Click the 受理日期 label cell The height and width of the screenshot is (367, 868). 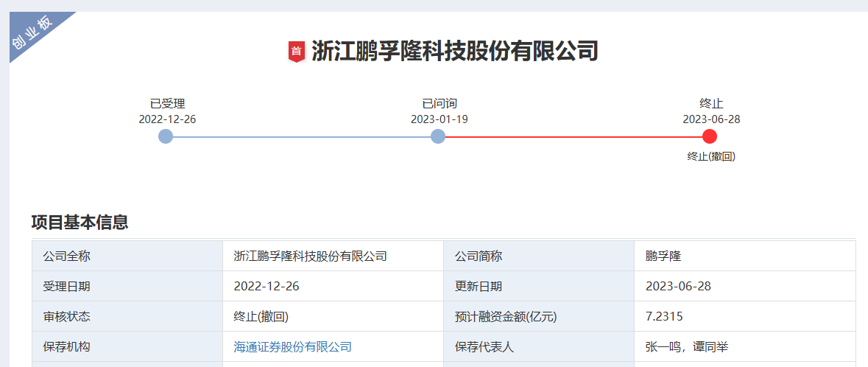[x=127, y=286]
